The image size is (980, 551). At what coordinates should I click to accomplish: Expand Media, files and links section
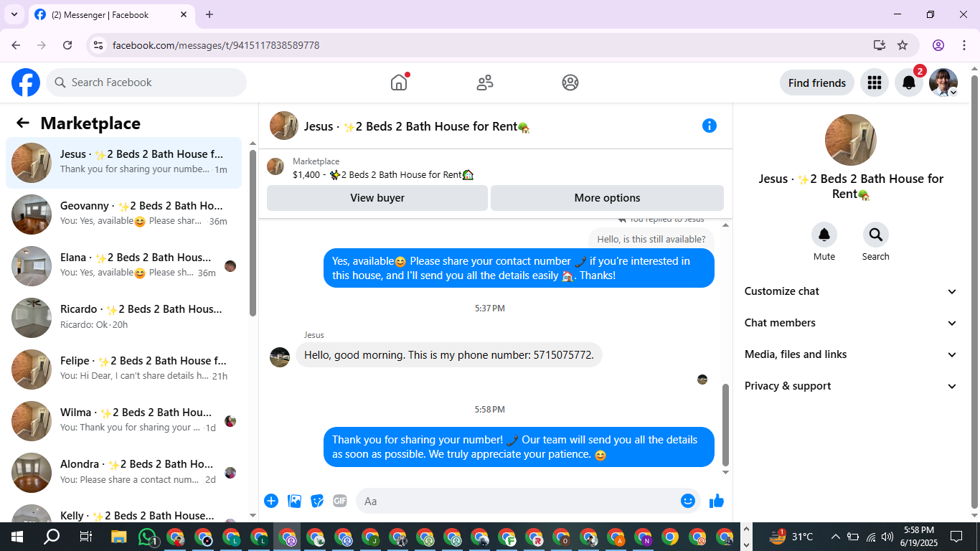coord(851,354)
